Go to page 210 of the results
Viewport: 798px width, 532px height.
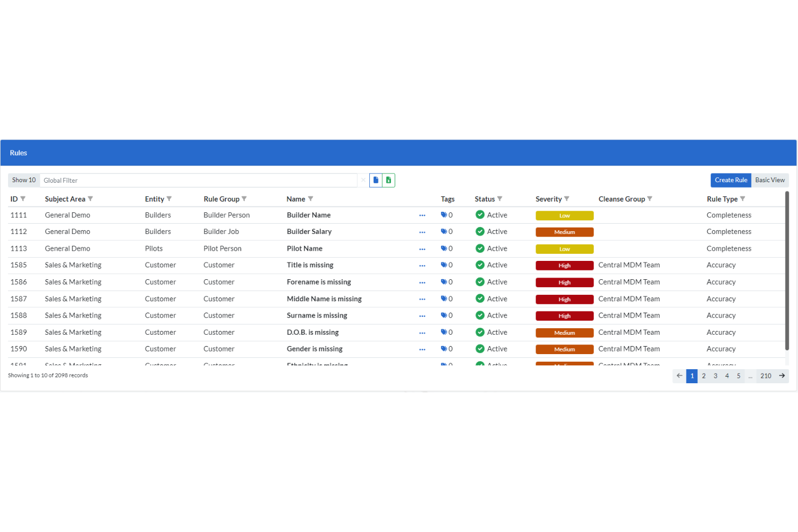pos(766,376)
